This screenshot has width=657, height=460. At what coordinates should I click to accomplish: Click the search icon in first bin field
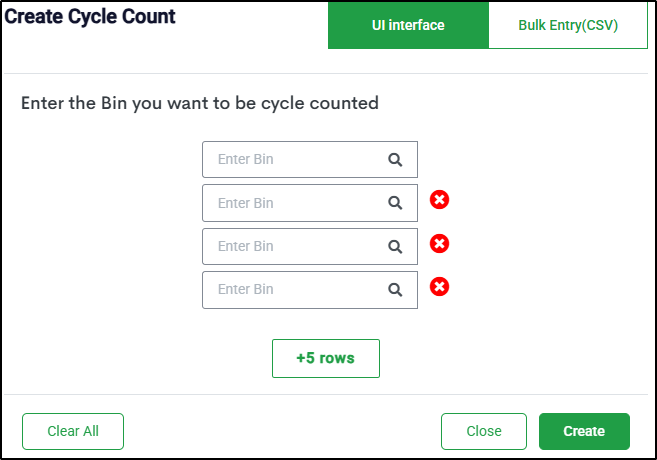(x=395, y=159)
